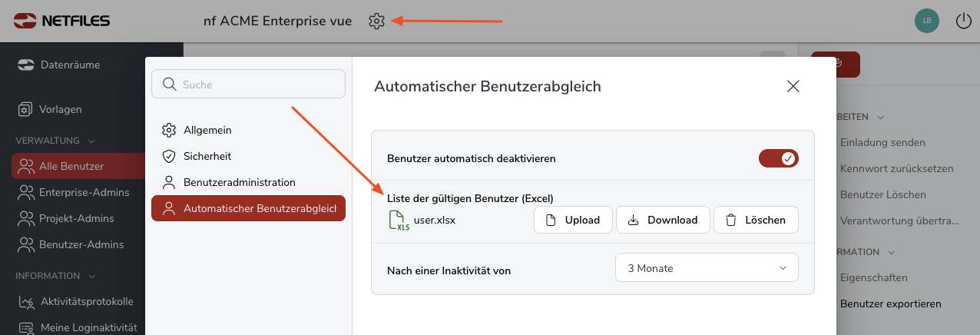Open Datenräume in the sidebar
This screenshot has height=335, width=980.
pyautogui.click(x=69, y=65)
